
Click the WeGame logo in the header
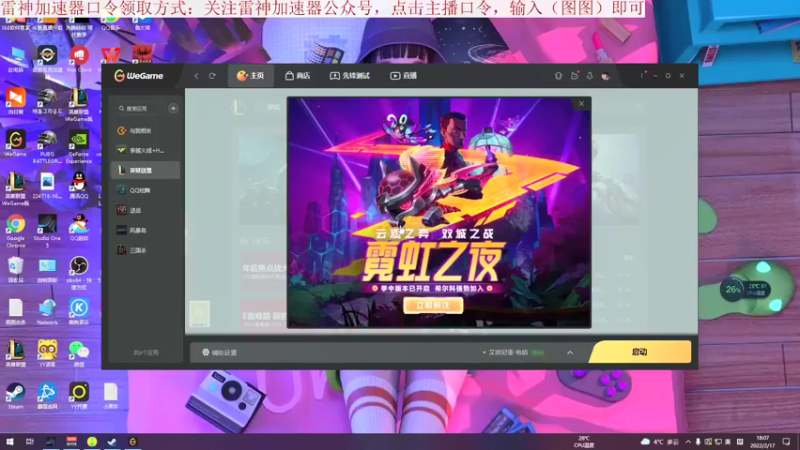tap(139, 76)
